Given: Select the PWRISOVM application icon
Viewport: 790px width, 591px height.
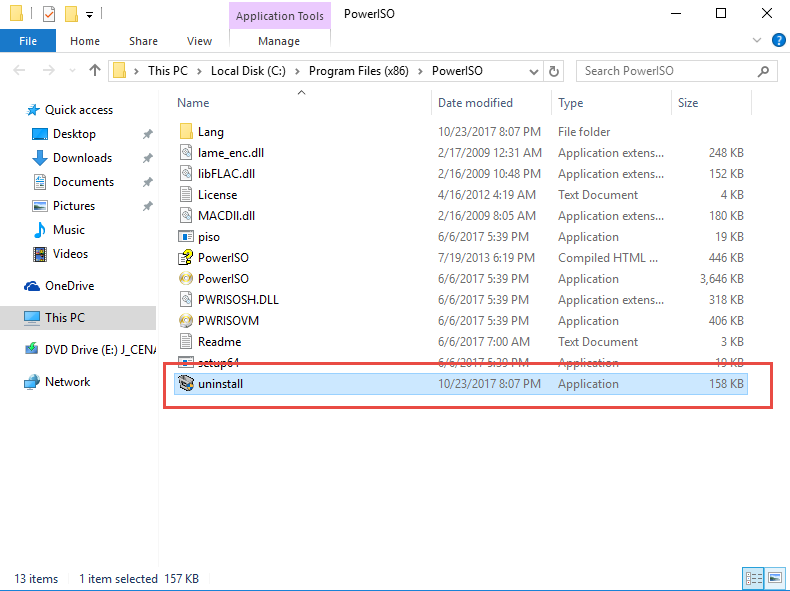Looking at the screenshot, I should [186, 320].
